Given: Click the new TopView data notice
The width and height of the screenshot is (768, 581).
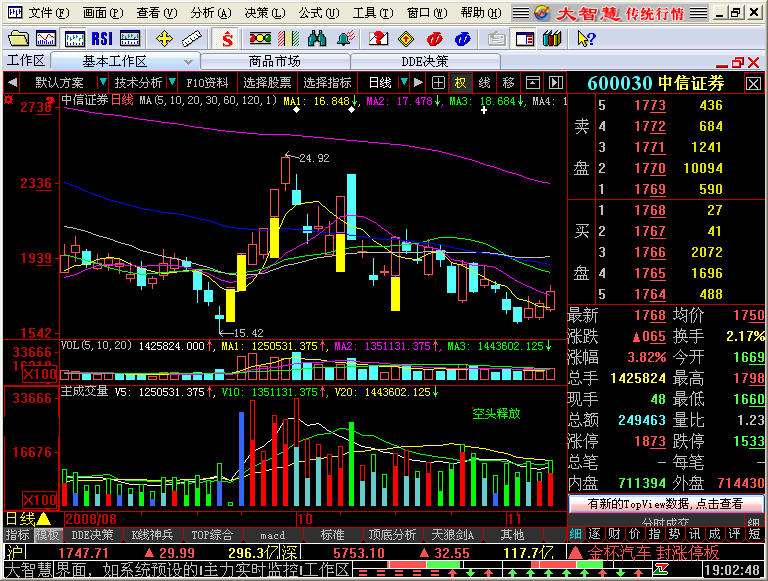Looking at the screenshot, I should (x=665, y=504).
